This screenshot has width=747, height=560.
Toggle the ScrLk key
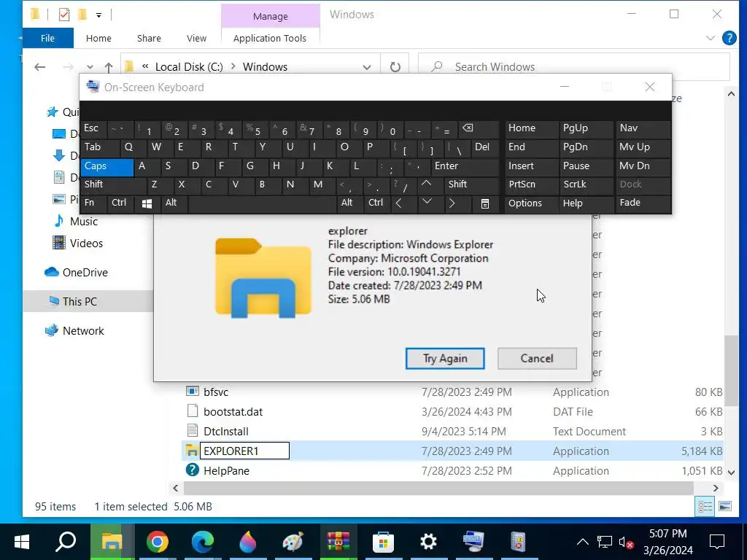click(x=586, y=184)
